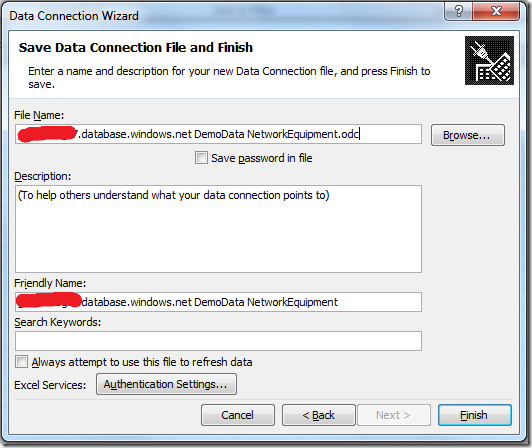Focus the File Name text field

(218, 134)
